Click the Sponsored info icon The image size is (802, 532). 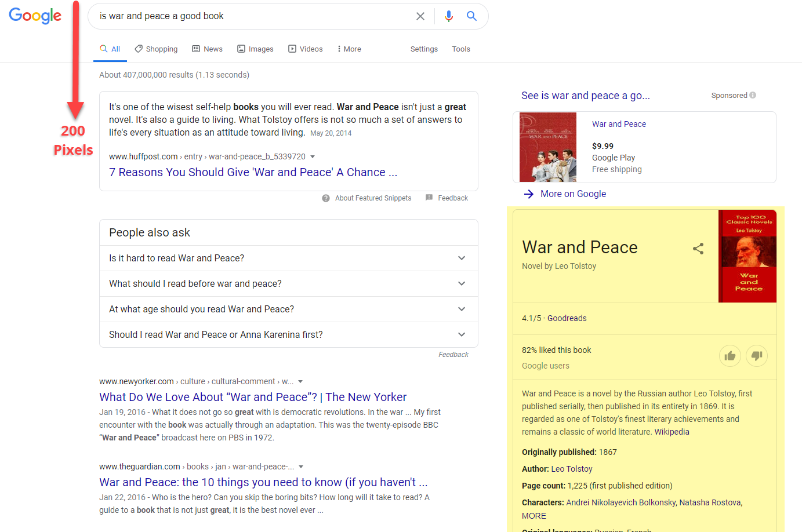coord(753,96)
